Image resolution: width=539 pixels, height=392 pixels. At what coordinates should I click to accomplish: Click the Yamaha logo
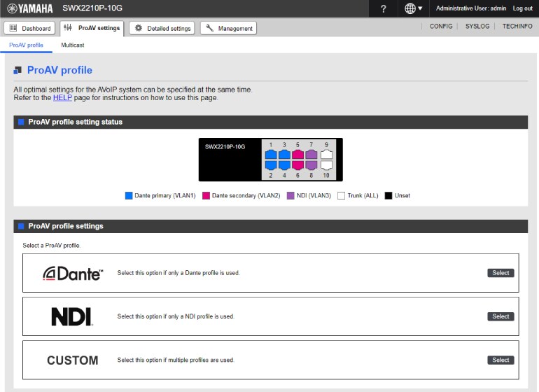(33, 8)
